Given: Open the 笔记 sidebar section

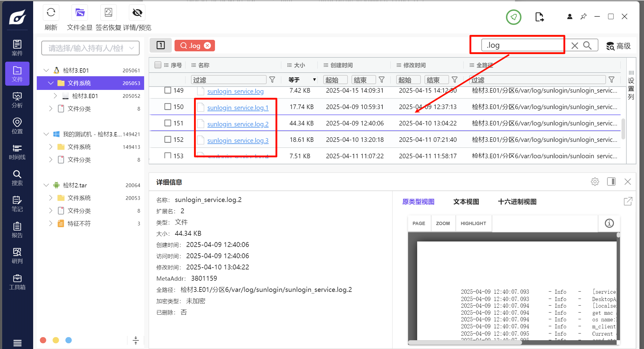Looking at the screenshot, I should 17,204.
